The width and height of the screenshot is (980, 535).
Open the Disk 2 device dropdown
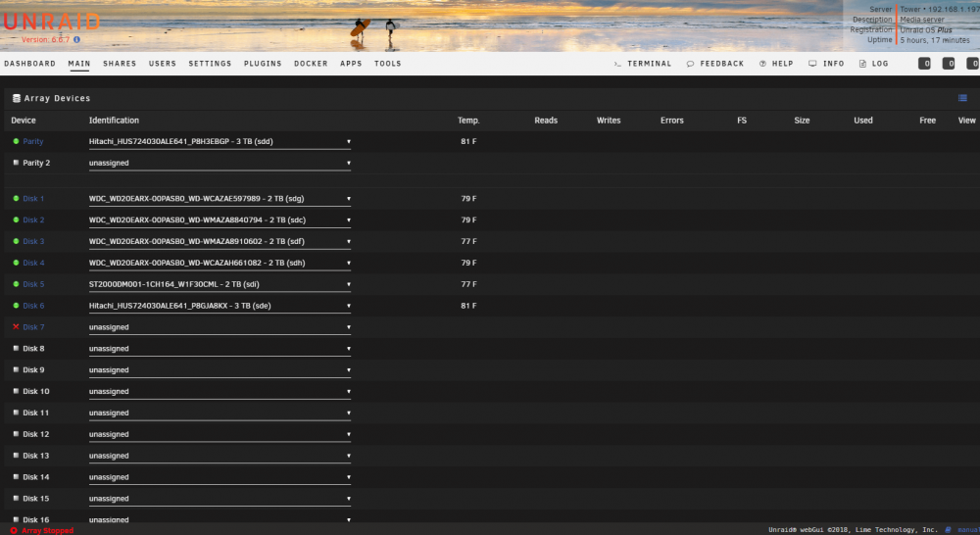[220, 220]
